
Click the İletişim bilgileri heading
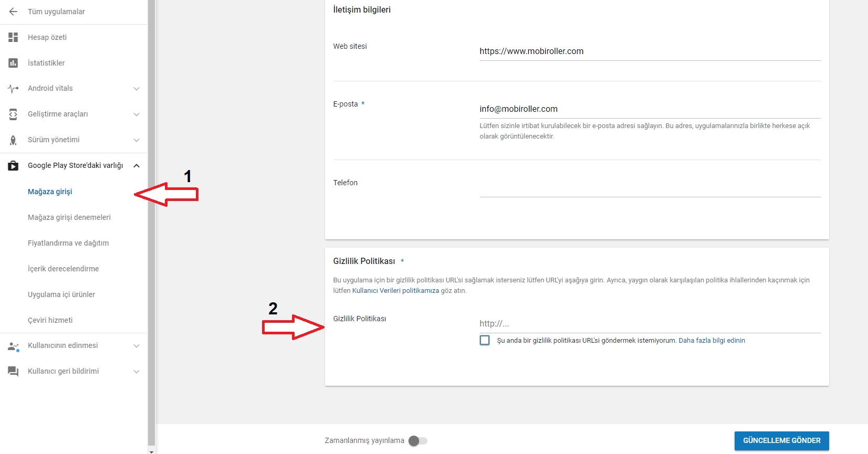362,9
